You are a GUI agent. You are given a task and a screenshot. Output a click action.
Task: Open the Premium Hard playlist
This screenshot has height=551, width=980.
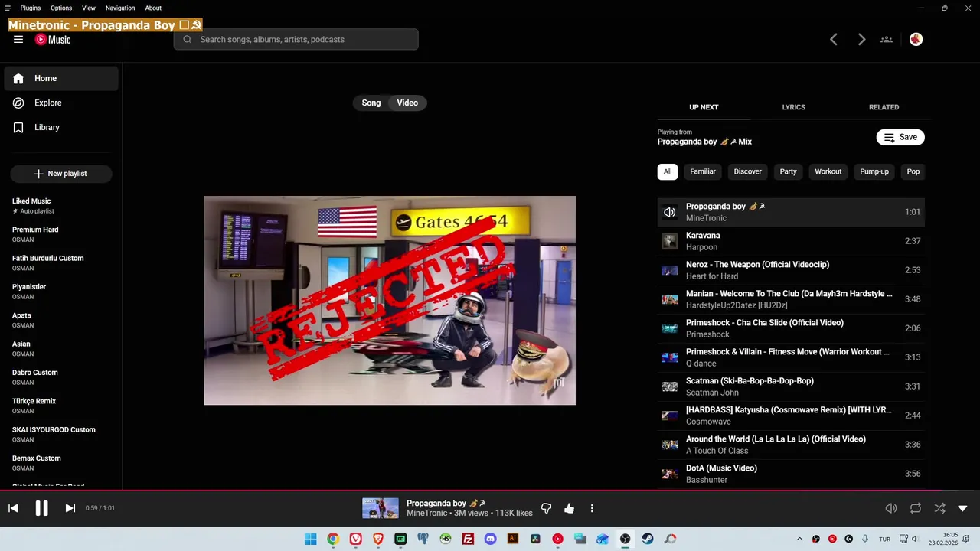coord(61,234)
